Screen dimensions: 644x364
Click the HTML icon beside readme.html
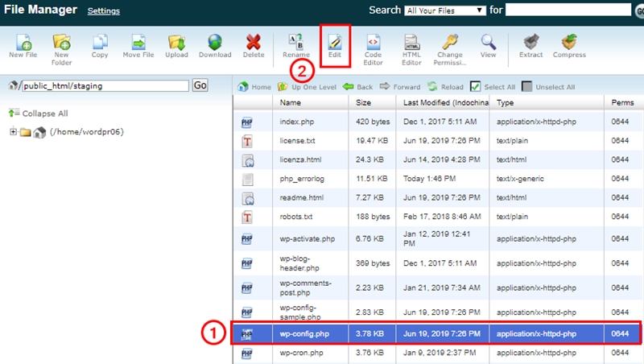point(248,198)
